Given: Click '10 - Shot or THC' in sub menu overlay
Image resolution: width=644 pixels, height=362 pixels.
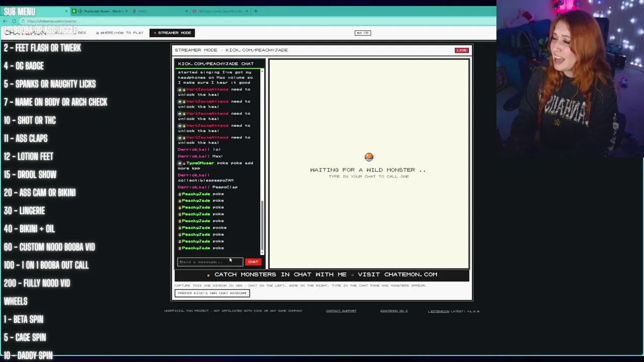Looking at the screenshot, I should [30, 120].
